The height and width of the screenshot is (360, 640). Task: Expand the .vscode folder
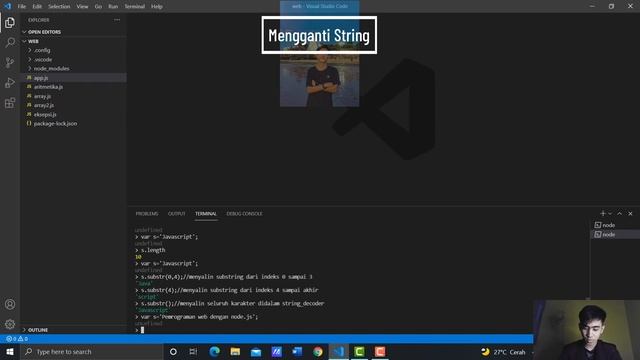(x=43, y=60)
